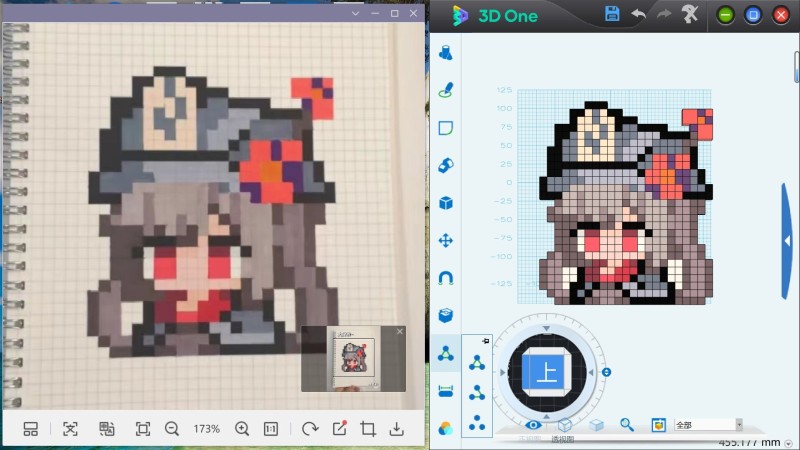This screenshot has height=450, width=800.
Task: Select the sketch drawing pen tool
Action: coord(445,90)
